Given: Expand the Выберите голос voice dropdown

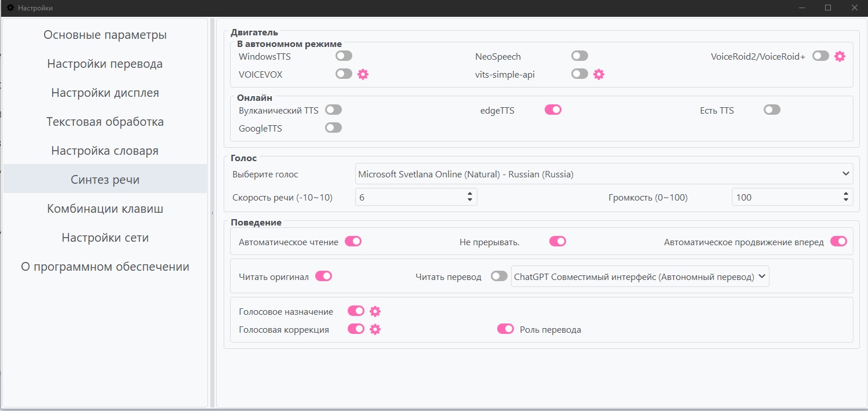Looking at the screenshot, I should click(x=604, y=174).
